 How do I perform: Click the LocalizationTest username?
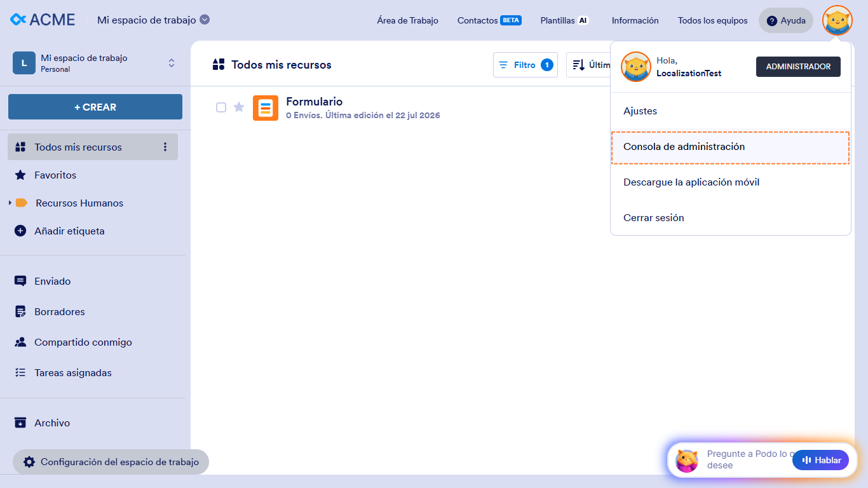coord(689,73)
